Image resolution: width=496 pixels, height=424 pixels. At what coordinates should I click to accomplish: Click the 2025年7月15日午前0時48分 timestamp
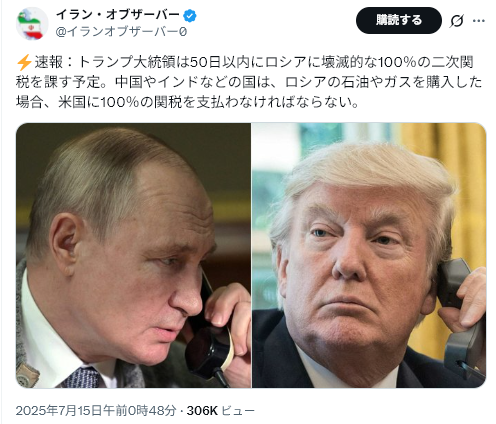pyautogui.click(x=96, y=411)
